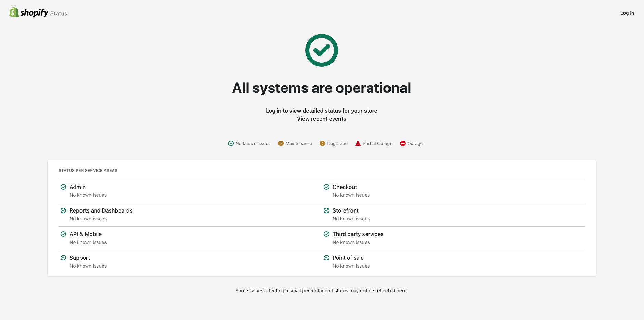This screenshot has height=320, width=644.
Task: Click the large green operational checkmark icon
Action: click(x=322, y=50)
